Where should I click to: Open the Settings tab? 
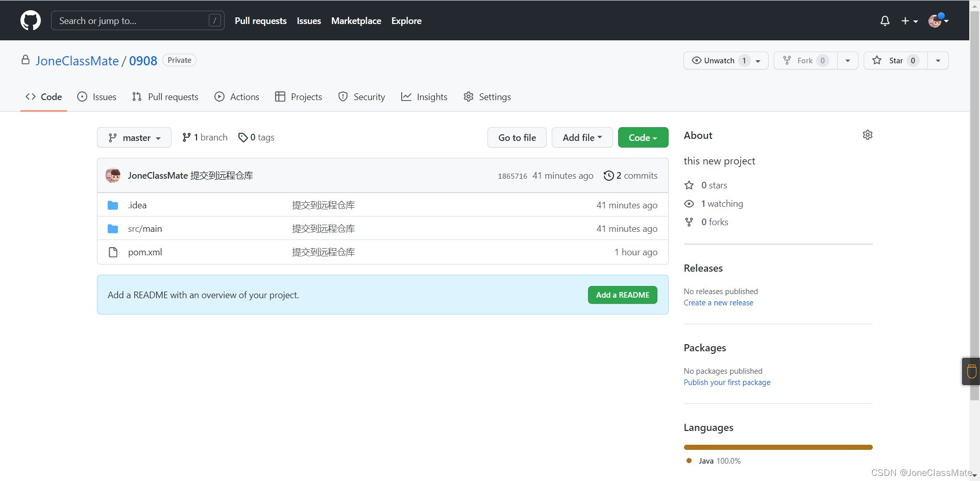487,97
